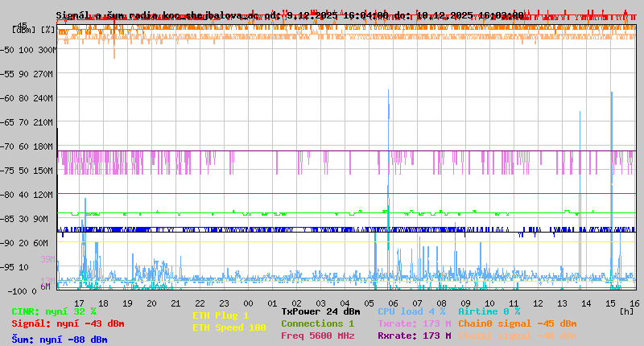This screenshot has width=644, height=346.
Task: Click the hour label '22' on the x-axis
Action: click(x=200, y=303)
